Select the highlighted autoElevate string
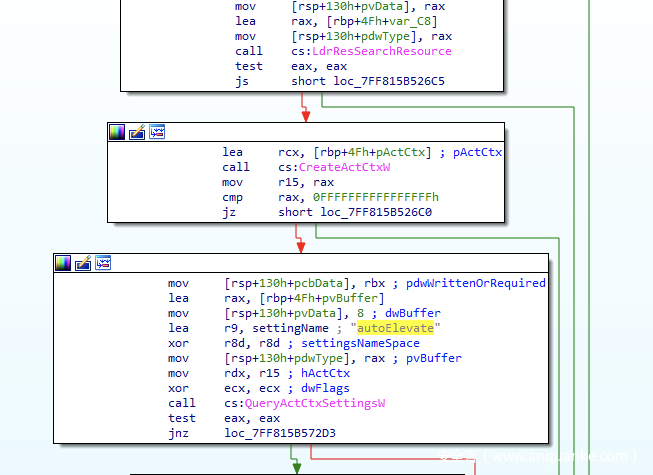Screen dimensions: 653x475 [395, 328]
